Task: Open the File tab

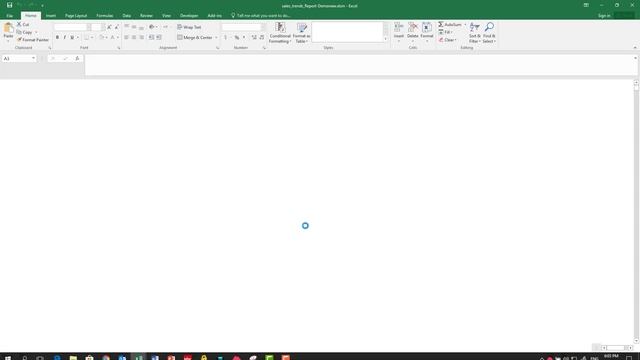Action: (9, 16)
